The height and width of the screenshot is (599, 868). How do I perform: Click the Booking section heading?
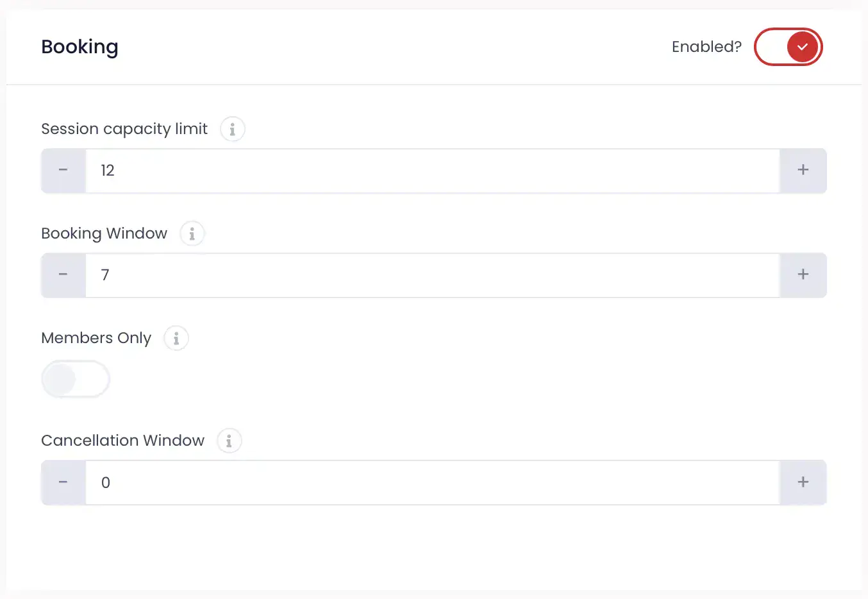coord(79,47)
